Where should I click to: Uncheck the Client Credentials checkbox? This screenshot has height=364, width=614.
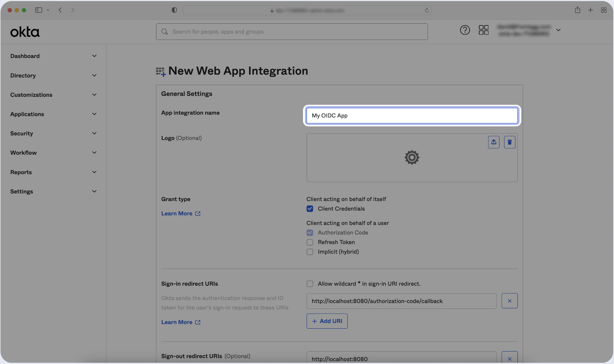point(310,209)
